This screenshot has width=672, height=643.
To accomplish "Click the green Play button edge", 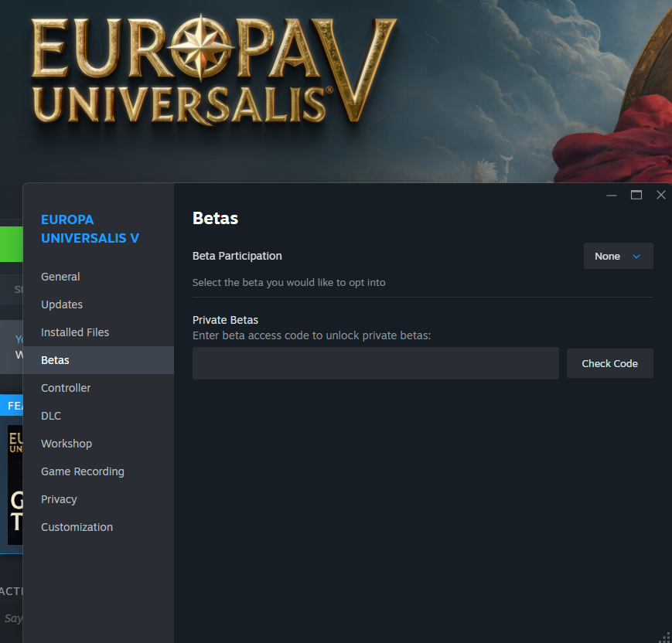I will coord(11,244).
